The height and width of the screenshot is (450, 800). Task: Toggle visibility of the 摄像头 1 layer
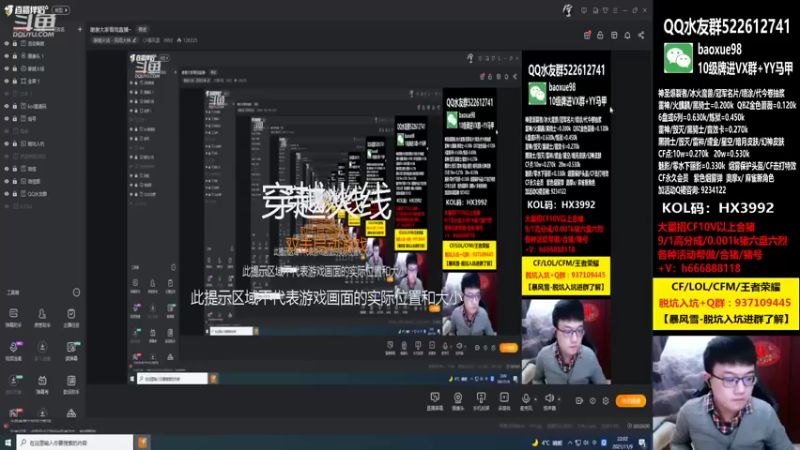[x=7, y=56]
